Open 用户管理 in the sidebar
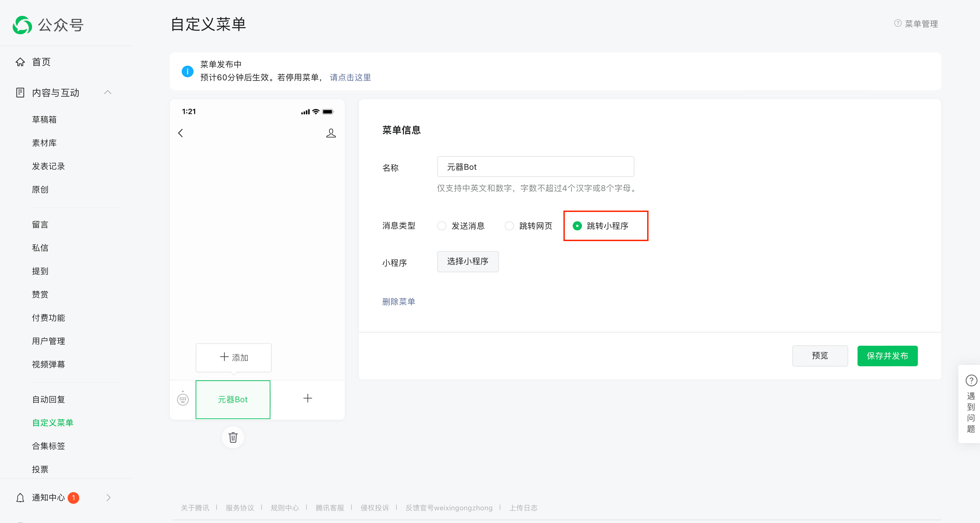This screenshot has height=523, width=980. tap(49, 341)
